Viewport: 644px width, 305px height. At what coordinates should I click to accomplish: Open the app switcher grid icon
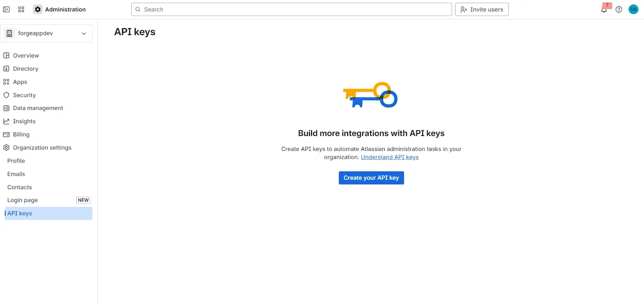(x=21, y=9)
